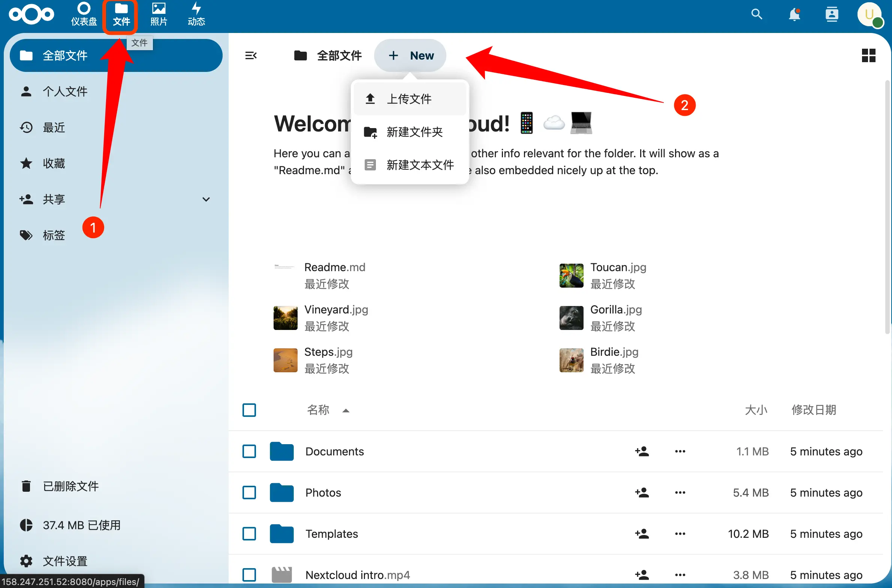
Task: Tick the Templates folder checkbox
Action: (249, 534)
